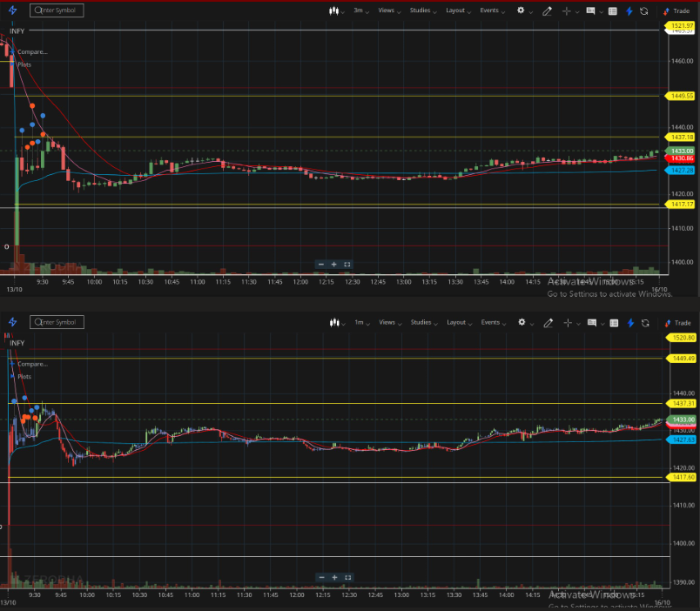Open the data table icon in the 1m chart
Screen dimensions: 700x611
pos(615,323)
